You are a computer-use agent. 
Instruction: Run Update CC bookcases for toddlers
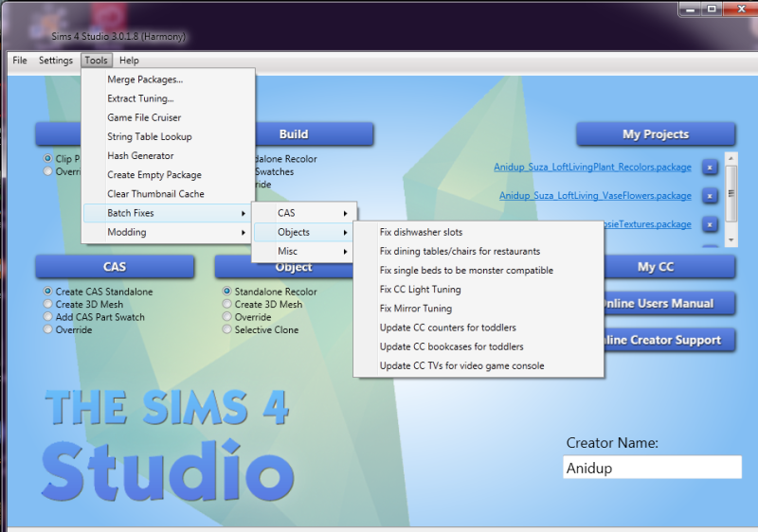pyautogui.click(x=478, y=346)
